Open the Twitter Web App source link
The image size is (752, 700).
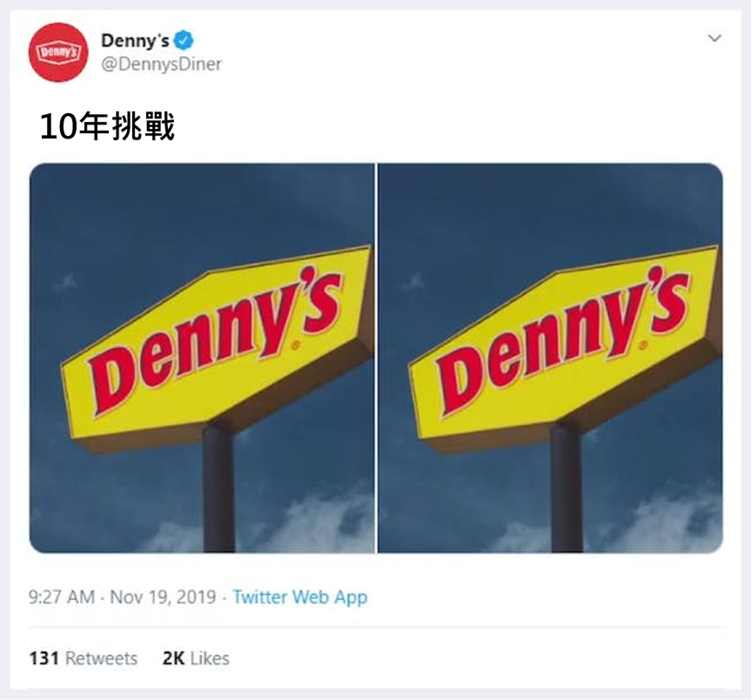coord(300,597)
